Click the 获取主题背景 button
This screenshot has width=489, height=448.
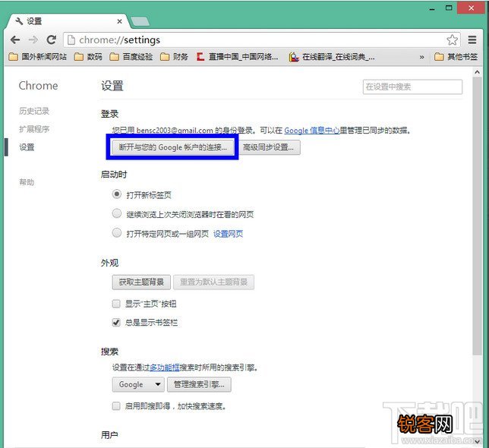click(141, 282)
